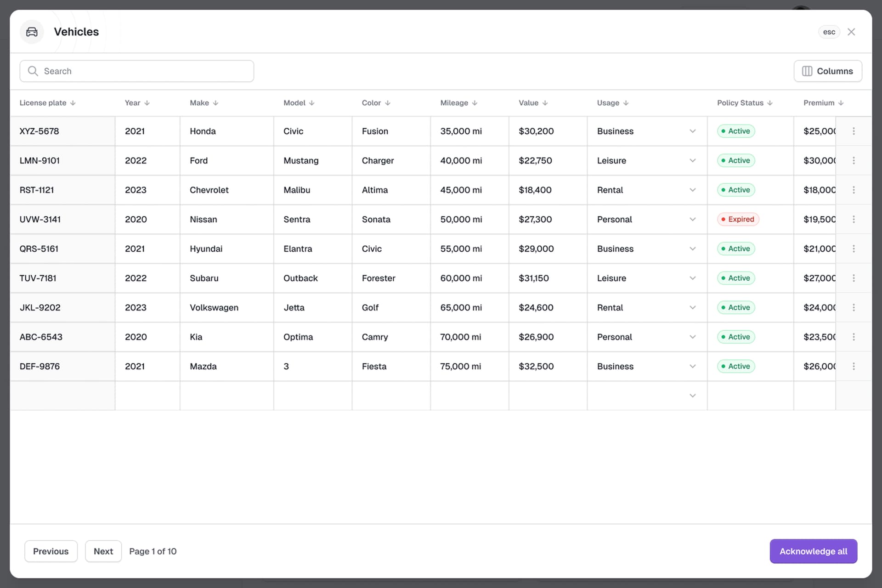This screenshot has height=588, width=882.
Task: Open three-dot menu for UVW-3141 row
Action: [x=854, y=219]
